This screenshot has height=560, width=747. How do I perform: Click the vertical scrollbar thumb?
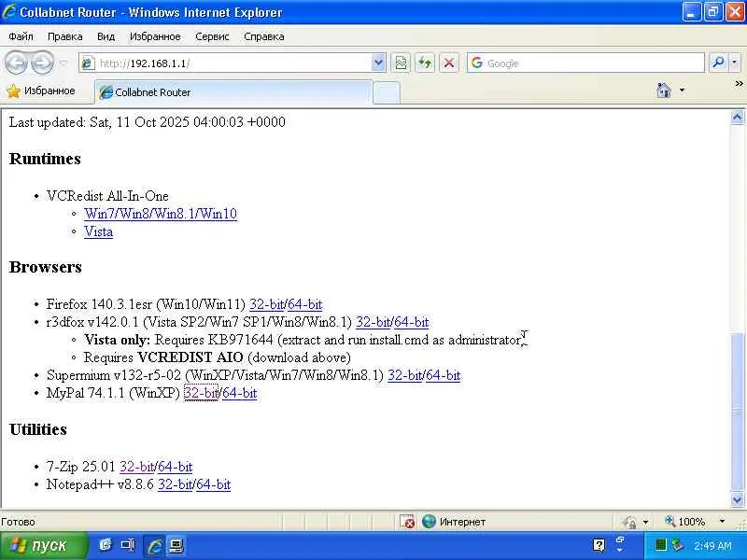click(x=737, y=412)
